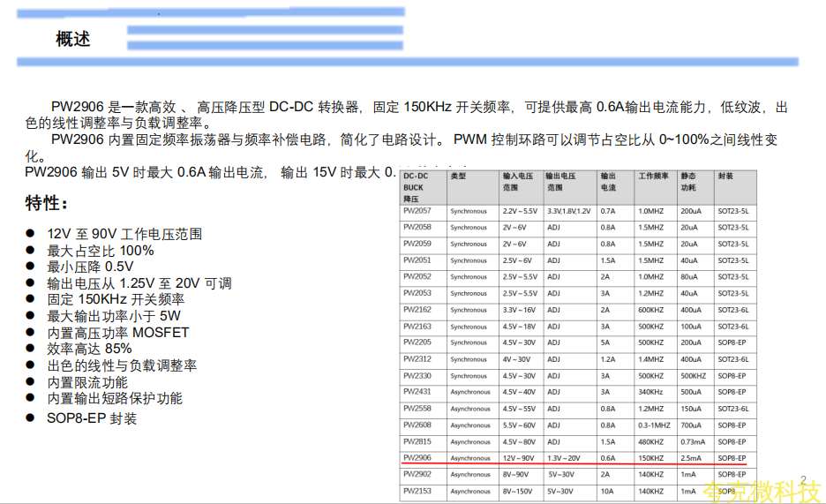Click the 12V 至 90V 工作电压范围 bullet

coord(124,234)
